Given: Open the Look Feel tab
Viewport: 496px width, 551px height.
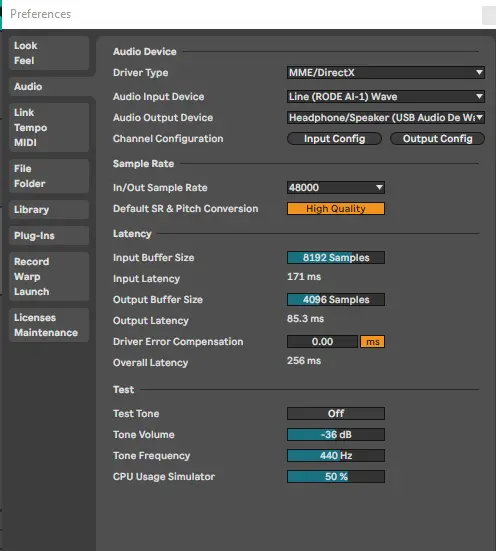Looking at the screenshot, I should [49, 53].
